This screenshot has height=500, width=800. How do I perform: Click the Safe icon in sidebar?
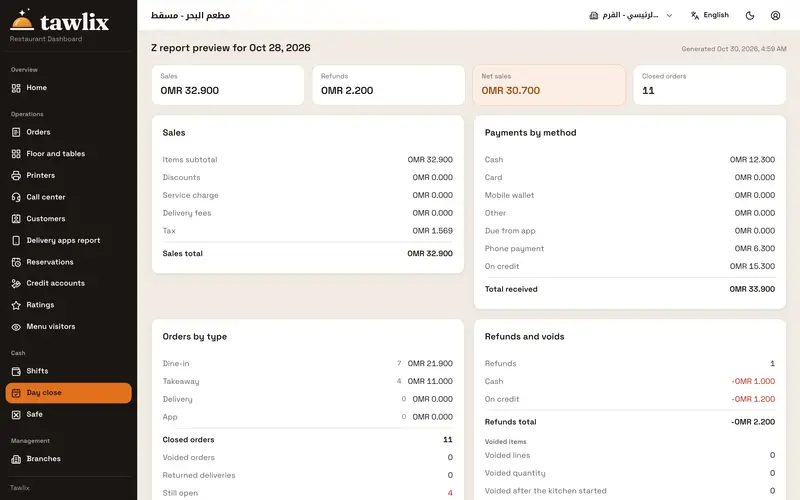pyautogui.click(x=16, y=414)
